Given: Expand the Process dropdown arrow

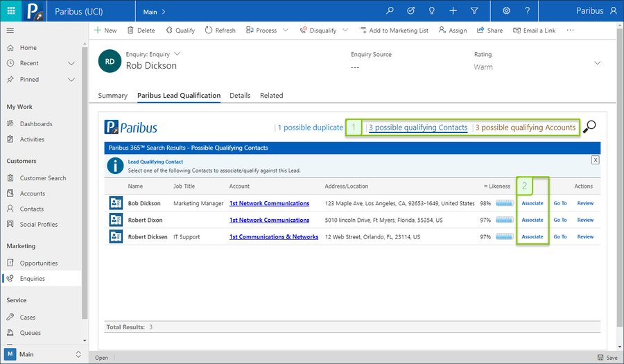Looking at the screenshot, I should point(286,31).
